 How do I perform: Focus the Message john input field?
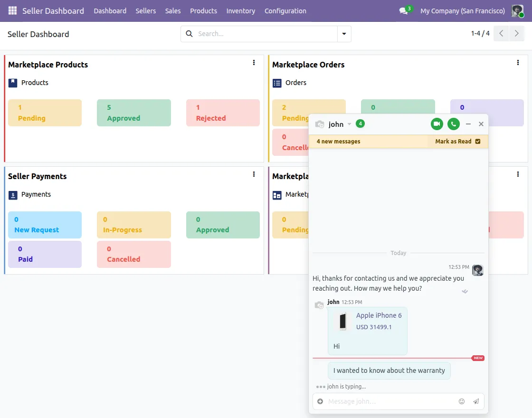(x=390, y=401)
